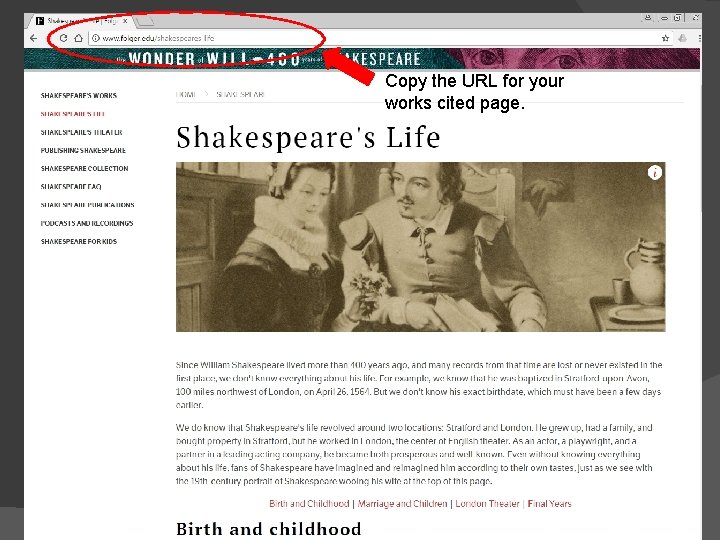Image resolution: width=720 pixels, height=540 pixels.
Task: Open the browser extension icon beside star
Action: 682,38
